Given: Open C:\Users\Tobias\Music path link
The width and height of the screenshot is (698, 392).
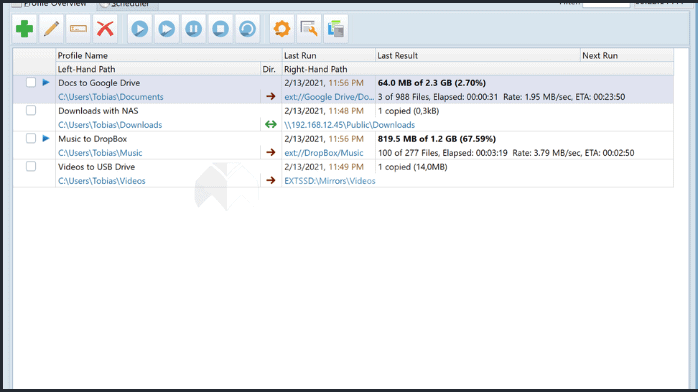Looking at the screenshot, I should pos(100,153).
